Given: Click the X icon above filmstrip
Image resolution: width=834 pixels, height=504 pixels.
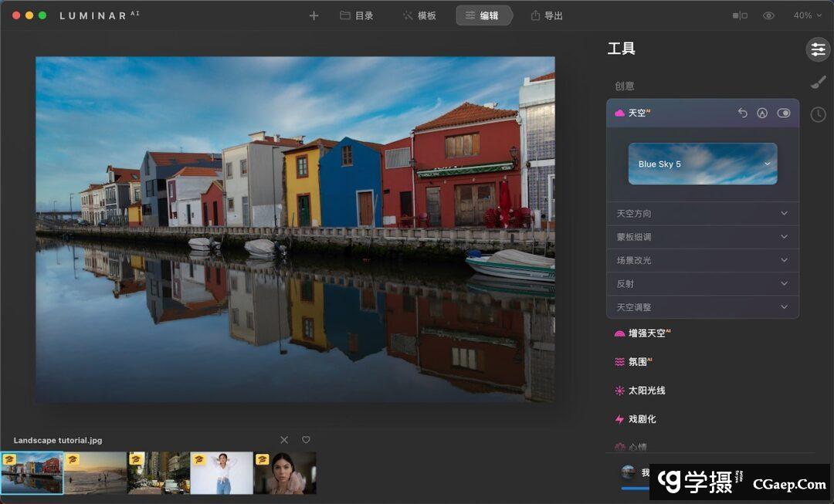Looking at the screenshot, I should coord(284,440).
